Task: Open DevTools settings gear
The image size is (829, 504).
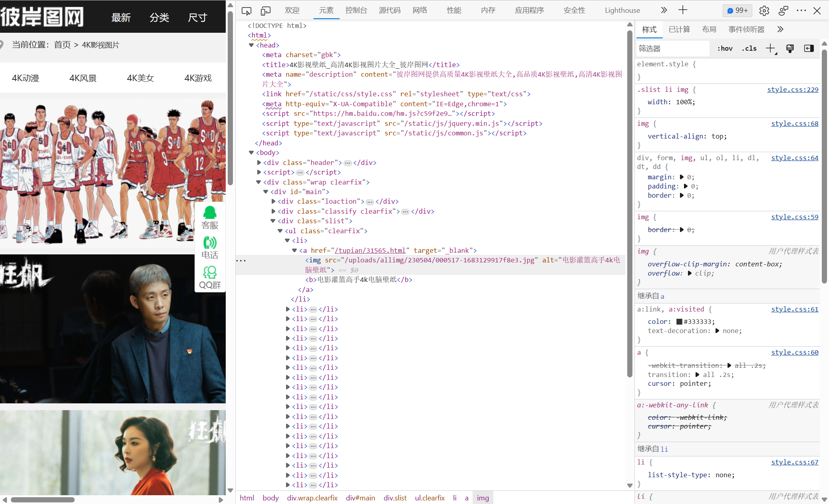Action: click(x=764, y=11)
